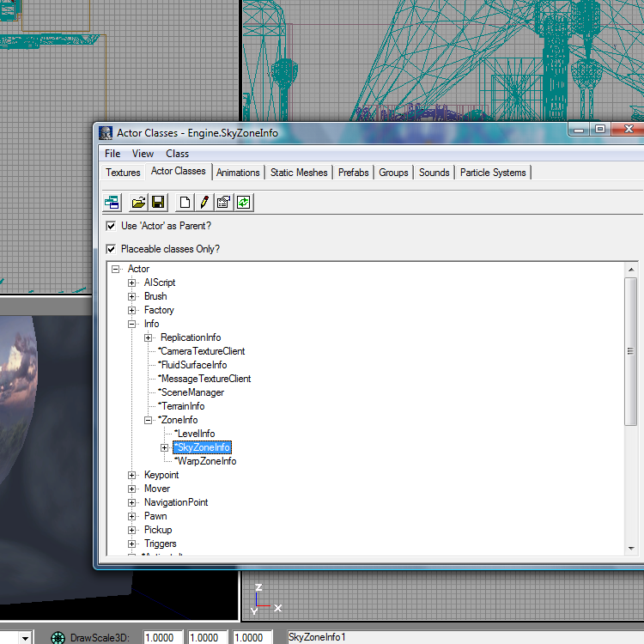This screenshot has width=644, height=644.
Task: Collapse the ZoneInfo node
Action: click(148, 420)
